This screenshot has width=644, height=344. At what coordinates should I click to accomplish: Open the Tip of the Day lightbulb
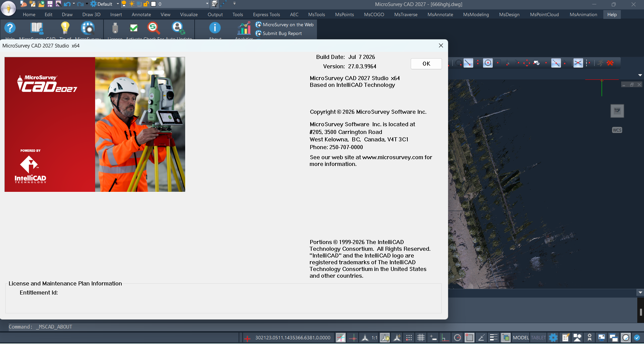[x=65, y=28]
